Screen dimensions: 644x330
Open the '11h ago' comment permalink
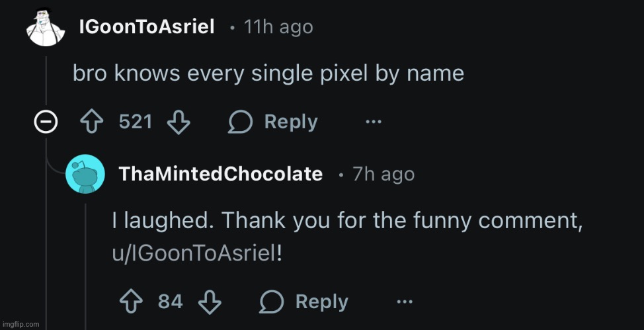(x=278, y=28)
